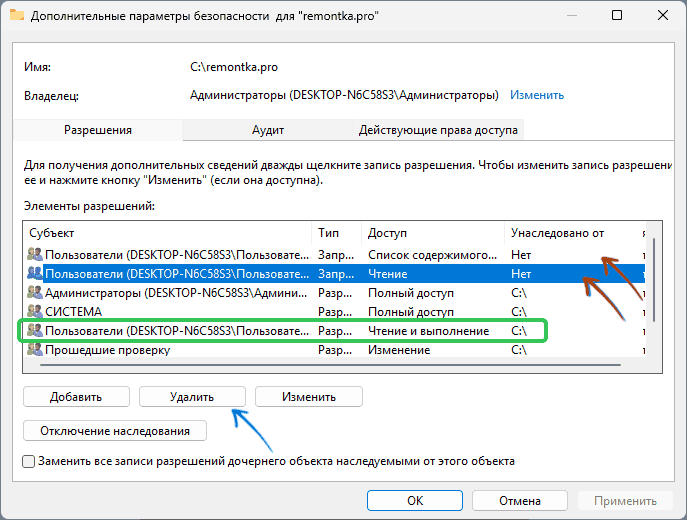Close the security settings window
The height and width of the screenshot is (520, 687).
(662, 15)
